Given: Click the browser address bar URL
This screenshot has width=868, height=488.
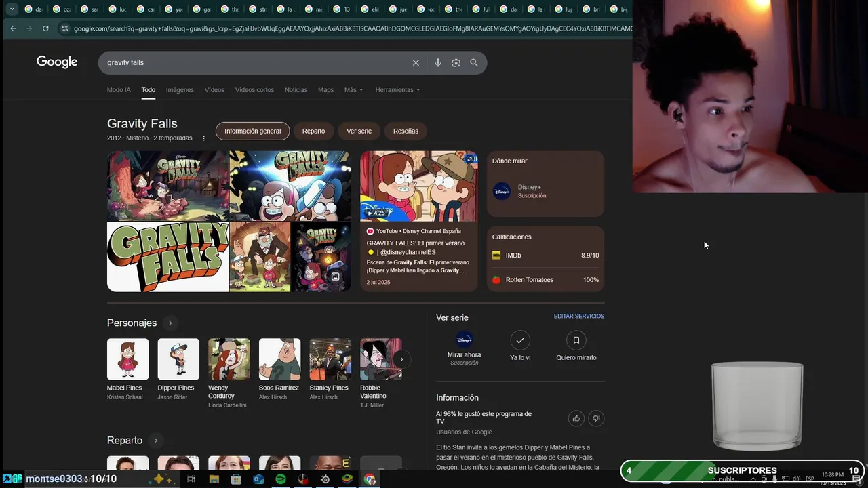Looking at the screenshot, I should [x=353, y=28].
